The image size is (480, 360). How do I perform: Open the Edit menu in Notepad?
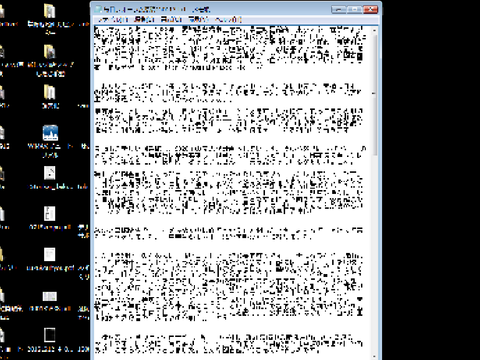(x=144, y=20)
